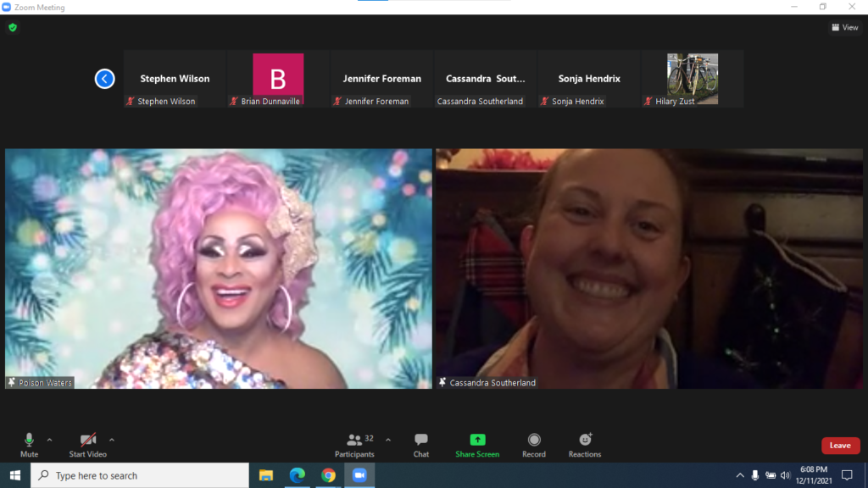Image resolution: width=868 pixels, height=488 pixels.
Task: Click the Windows search box
Action: pyautogui.click(x=140, y=475)
